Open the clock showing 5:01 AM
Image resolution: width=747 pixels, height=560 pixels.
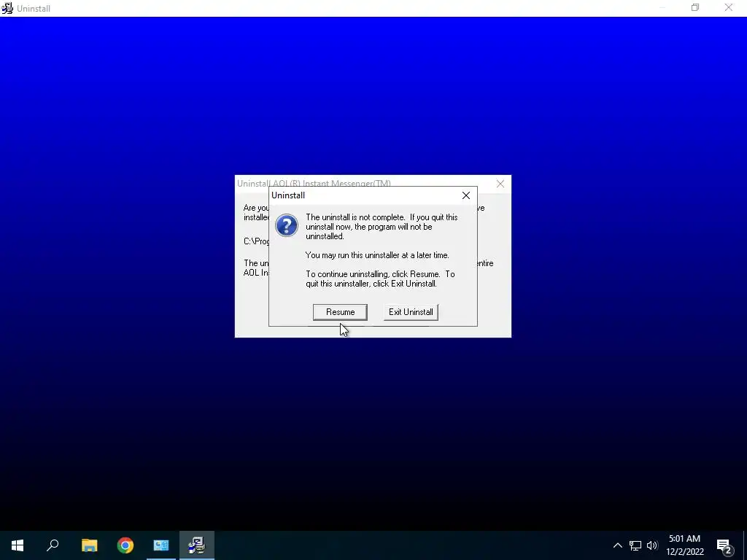click(684, 545)
